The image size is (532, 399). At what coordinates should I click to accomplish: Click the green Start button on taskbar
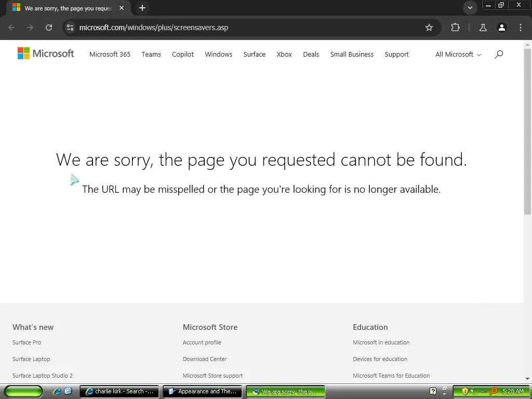[23, 391]
